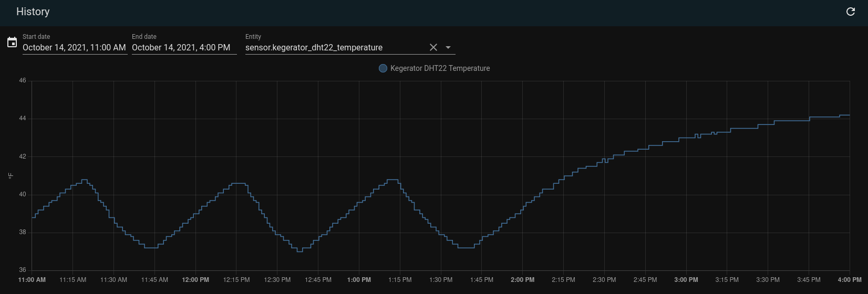Image resolution: width=868 pixels, height=294 pixels.
Task: Click the 12:00 PM axis label
Action: (195, 280)
